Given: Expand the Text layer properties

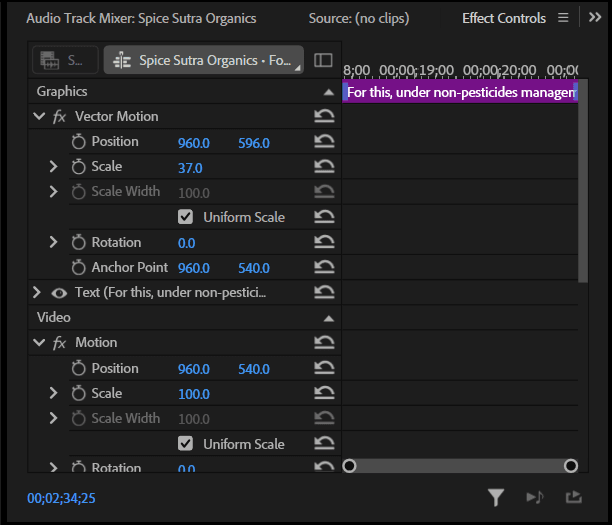Looking at the screenshot, I should coord(37,293).
